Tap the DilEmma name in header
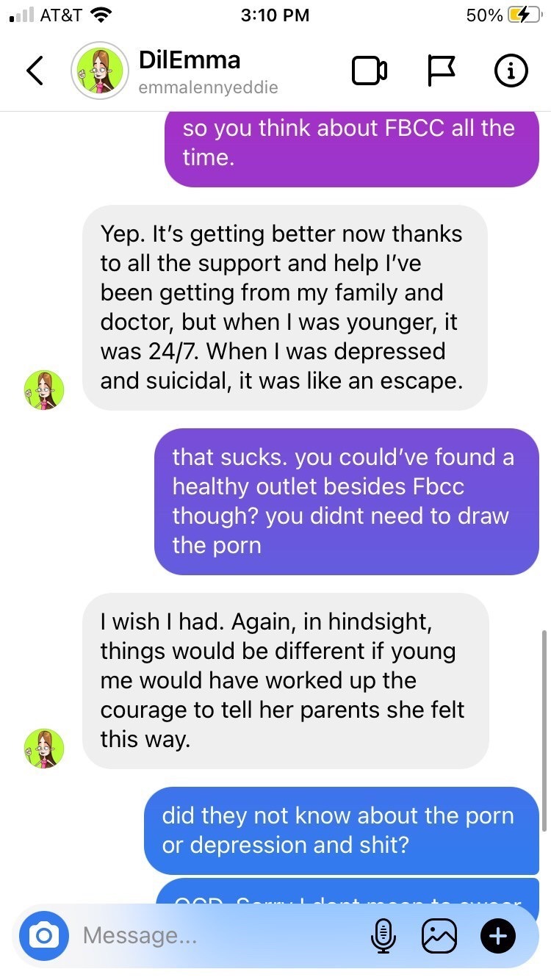 coord(190,59)
